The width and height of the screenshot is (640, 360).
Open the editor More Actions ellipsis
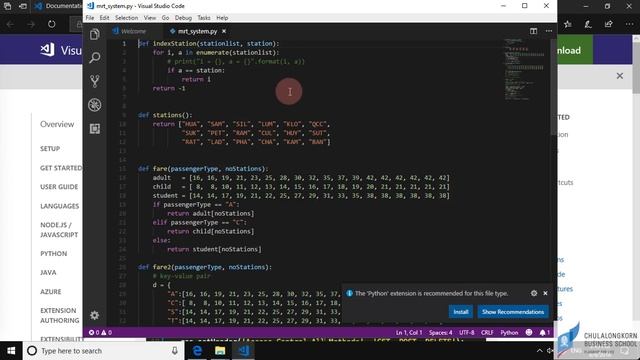click(549, 31)
